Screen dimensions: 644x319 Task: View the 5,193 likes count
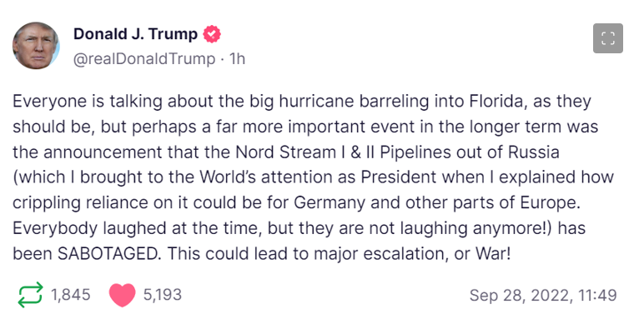[x=162, y=295]
